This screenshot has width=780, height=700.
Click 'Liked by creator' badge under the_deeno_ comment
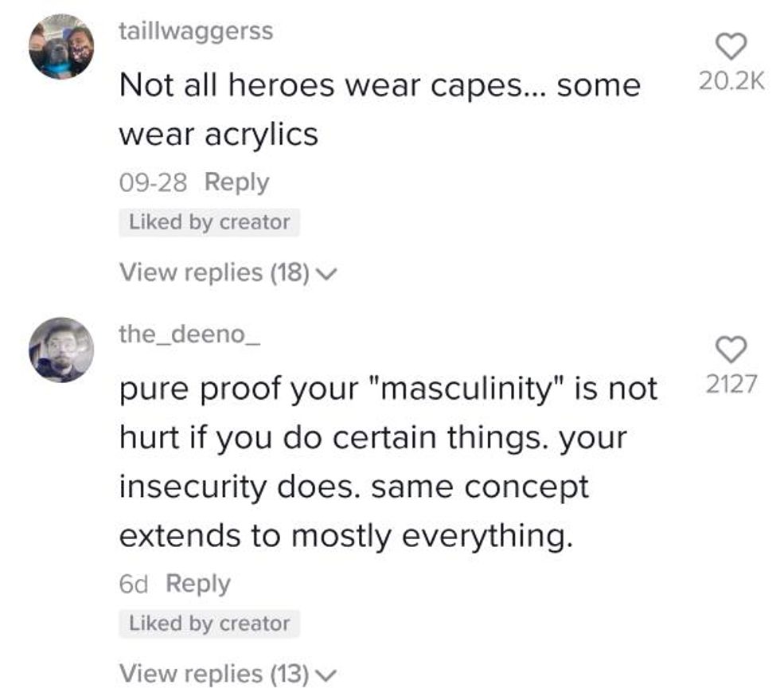[209, 624]
